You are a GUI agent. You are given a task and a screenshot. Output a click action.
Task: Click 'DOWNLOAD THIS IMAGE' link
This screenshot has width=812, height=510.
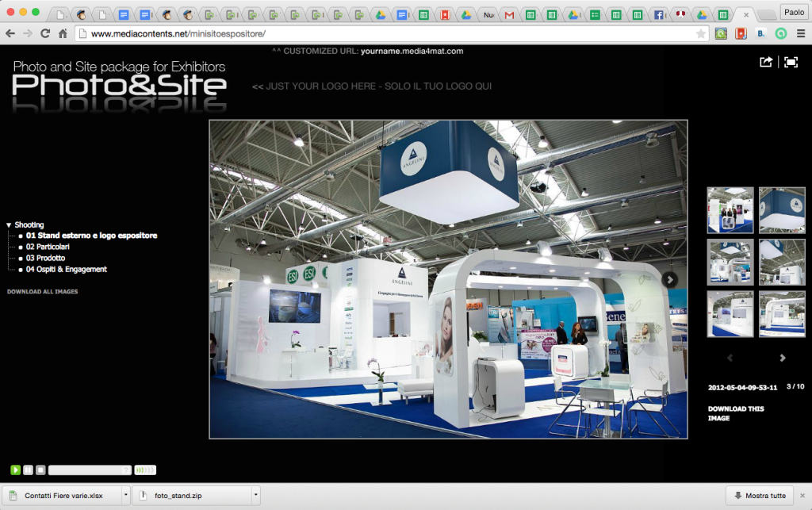pos(736,413)
